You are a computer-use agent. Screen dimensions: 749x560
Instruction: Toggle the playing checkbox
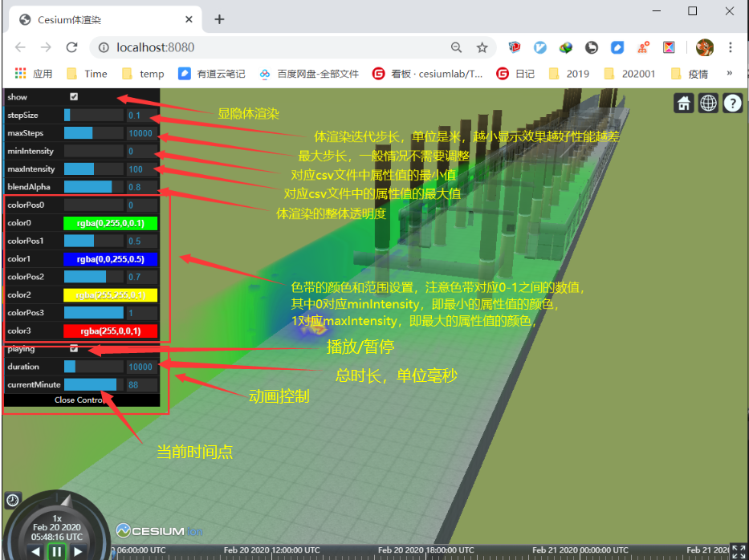tap(74, 348)
